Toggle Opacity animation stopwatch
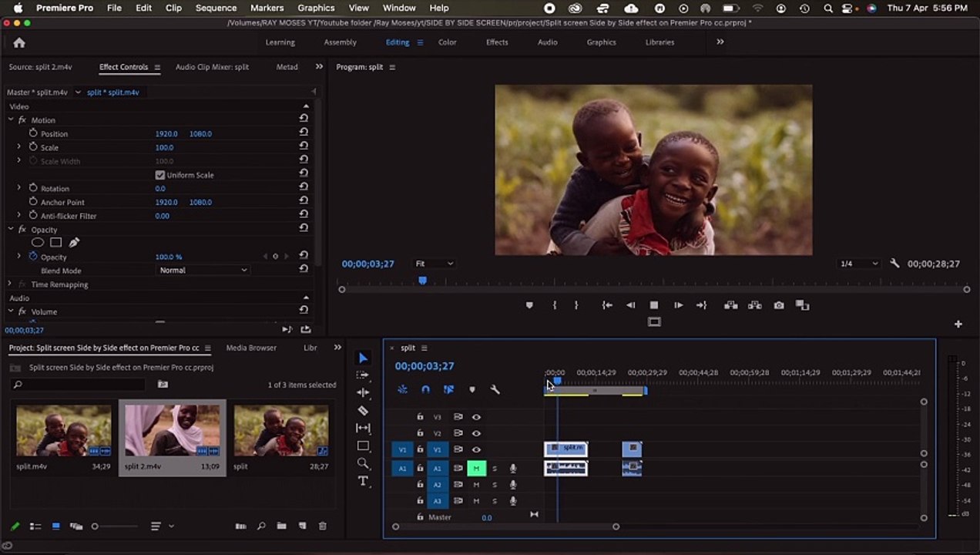This screenshot has width=980, height=555. click(x=33, y=257)
